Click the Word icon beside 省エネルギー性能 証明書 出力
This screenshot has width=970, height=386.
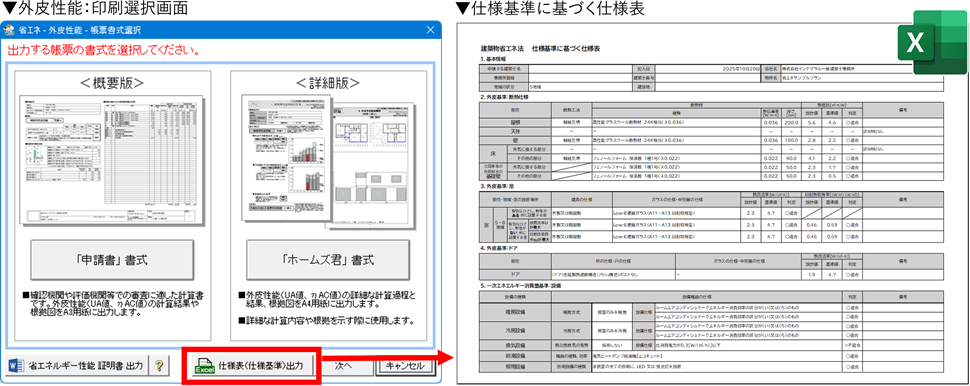click(15, 366)
